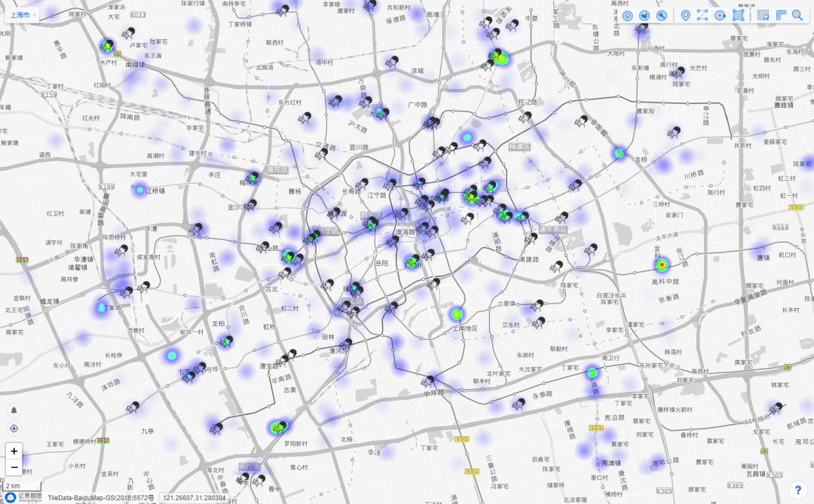The width and height of the screenshot is (814, 504).
Task: Click the upload arrow icon in top toolbar
Action: pyautogui.click(x=626, y=15)
